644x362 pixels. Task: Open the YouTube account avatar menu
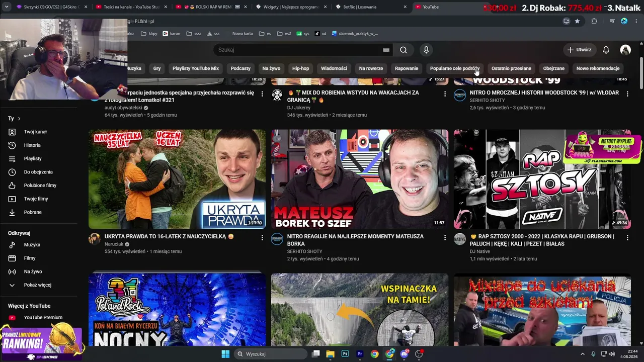point(625,50)
